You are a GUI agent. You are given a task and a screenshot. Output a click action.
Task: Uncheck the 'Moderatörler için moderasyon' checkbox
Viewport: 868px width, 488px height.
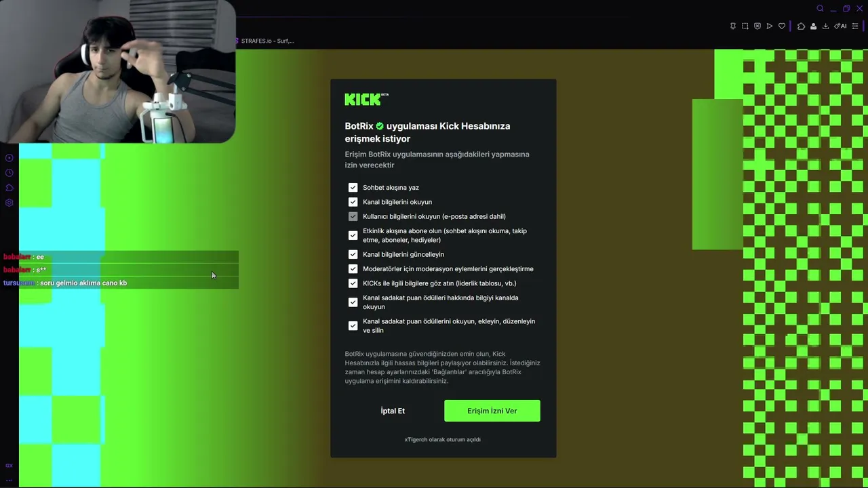tap(353, 269)
